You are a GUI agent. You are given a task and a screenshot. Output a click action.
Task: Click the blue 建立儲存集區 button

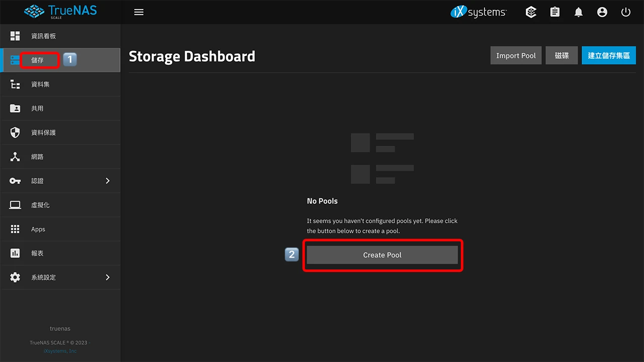tap(609, 55)
